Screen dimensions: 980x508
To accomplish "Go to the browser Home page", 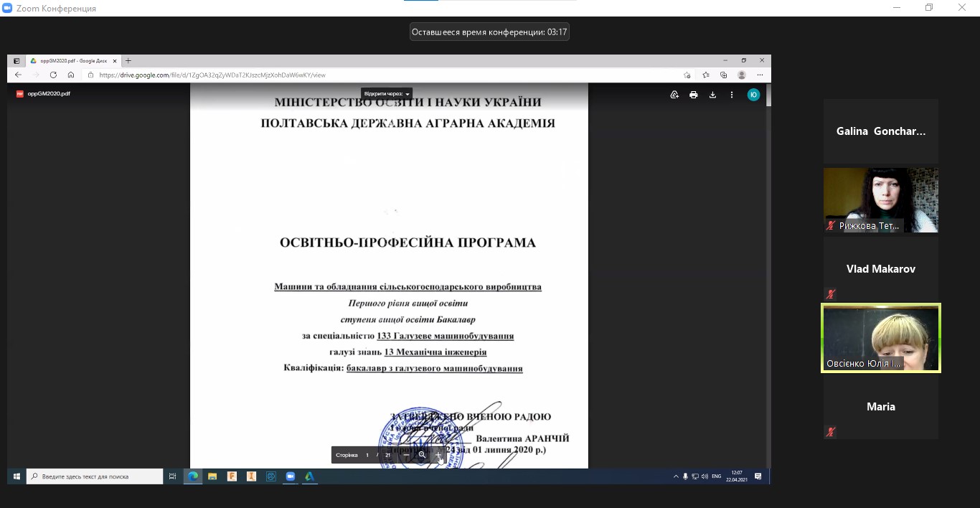I will pyautogui.click(x=71, y=75).
